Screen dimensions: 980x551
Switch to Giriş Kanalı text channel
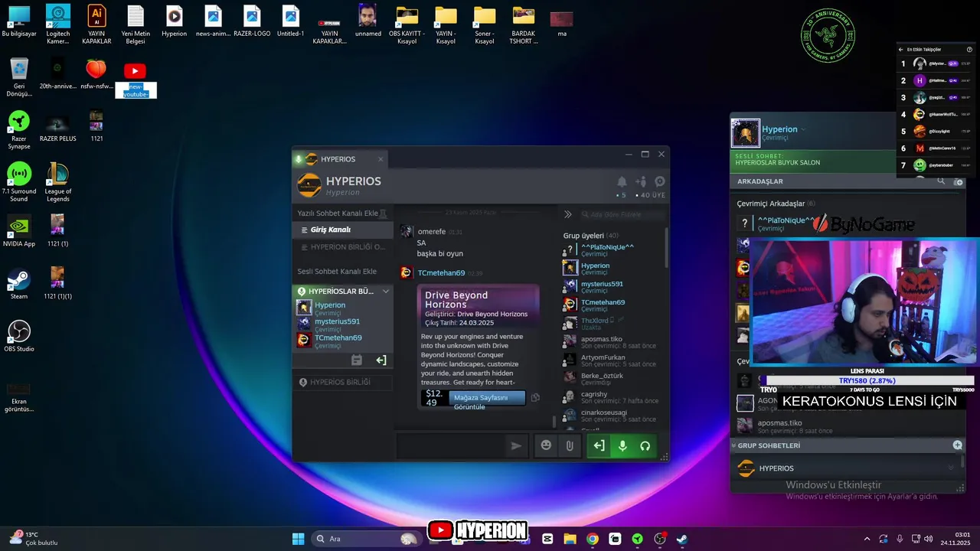click(342, 230)
